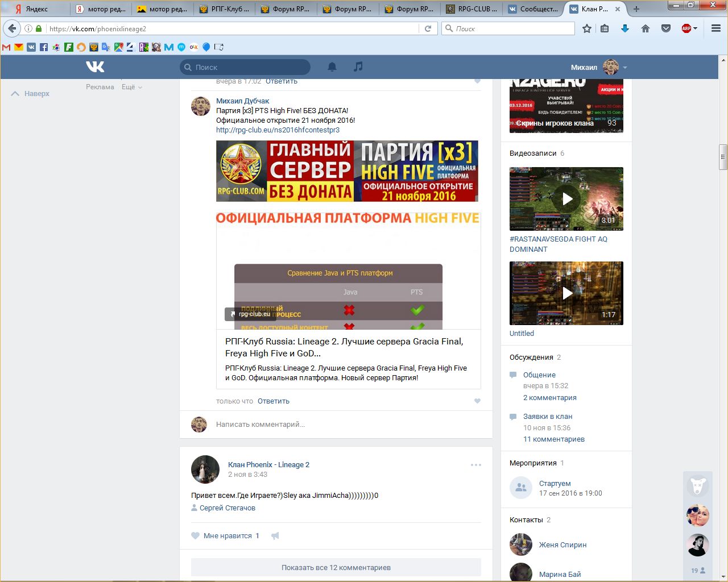Screen dimensions: 728x582
Task: Switch to the Яндекс tab
Action: (x=36, y=9)
